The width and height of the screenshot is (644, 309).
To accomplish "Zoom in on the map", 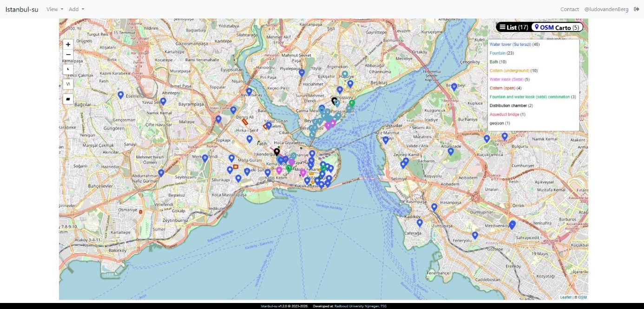I will (x=68, y=45).
